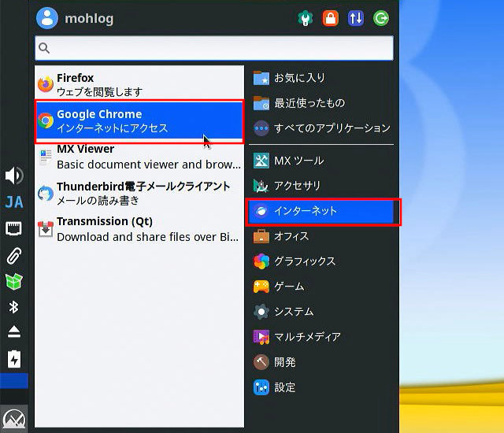Select the 最近使ったもの recent category
504x433 pixels.
coord(321,103)
